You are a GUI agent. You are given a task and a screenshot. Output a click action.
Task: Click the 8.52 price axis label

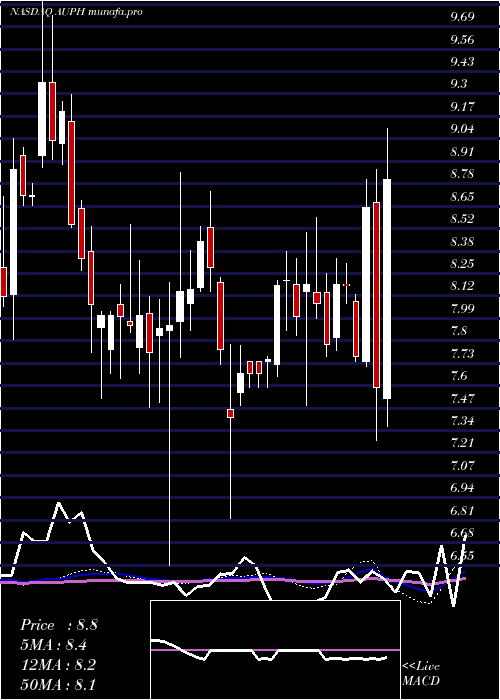(x=462, y=219)
